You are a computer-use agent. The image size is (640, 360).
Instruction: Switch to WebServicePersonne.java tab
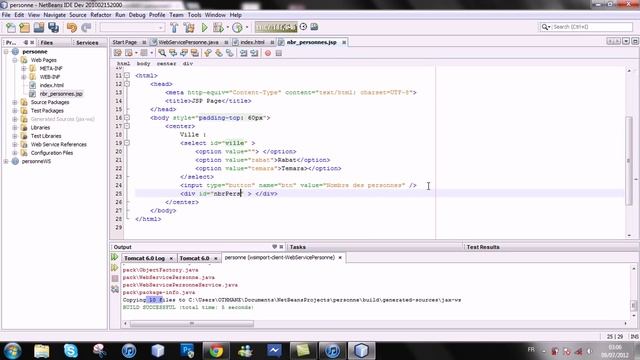[x=188, y=42]
